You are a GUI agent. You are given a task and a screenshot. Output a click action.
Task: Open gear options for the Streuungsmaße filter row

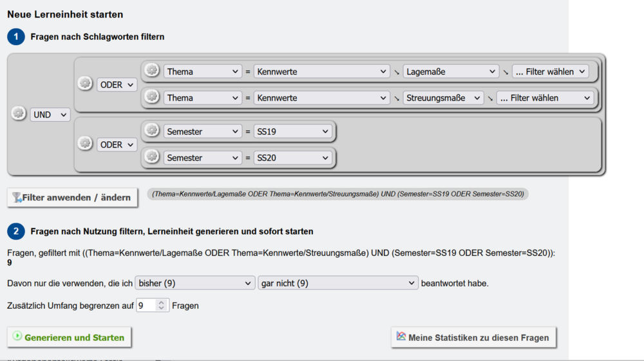tap(152, 97)
